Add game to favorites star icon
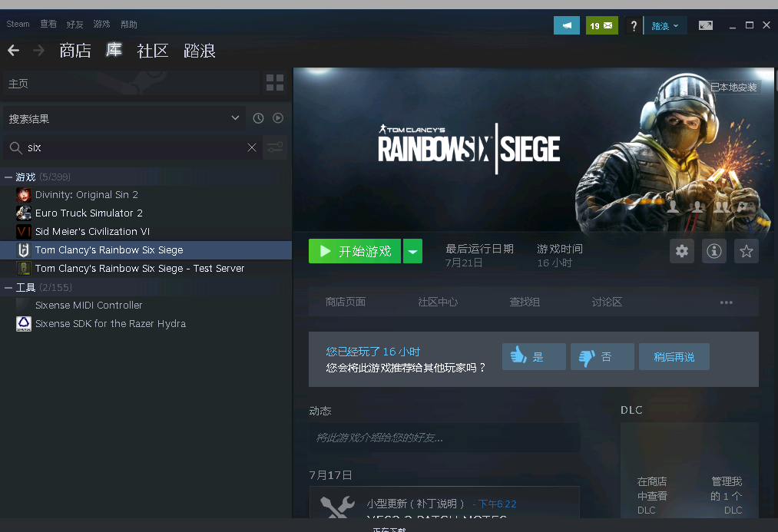 [x=747, y=251]
